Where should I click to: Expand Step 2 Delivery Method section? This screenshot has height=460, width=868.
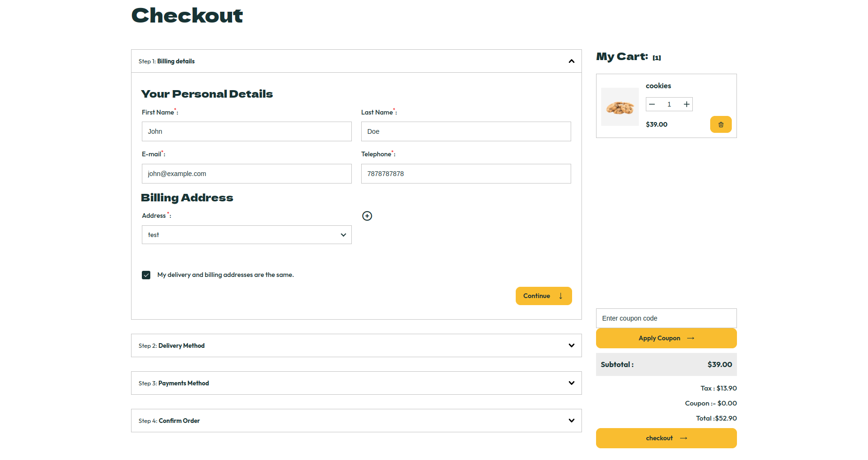click(x=571, y=345)
